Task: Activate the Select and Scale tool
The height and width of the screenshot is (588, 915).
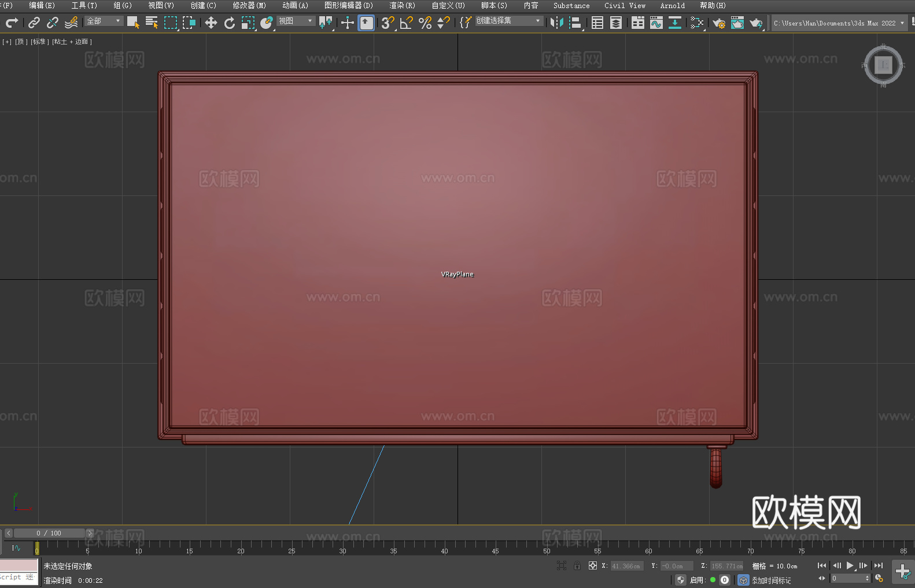Action: click(x=248, y=23)
